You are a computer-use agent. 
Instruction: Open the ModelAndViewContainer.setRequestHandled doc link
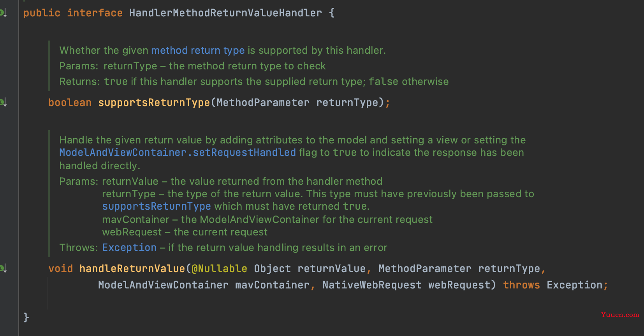tap(178, 152)
